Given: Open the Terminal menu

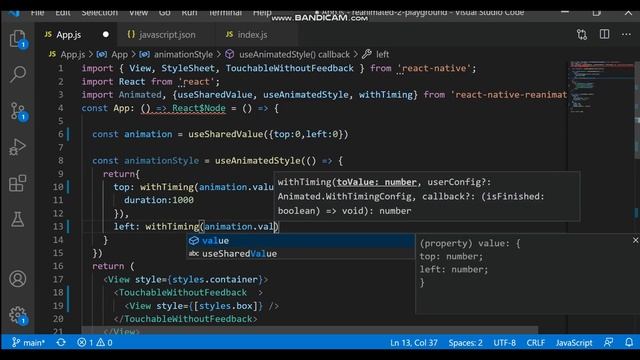Looking at the screenshot, I should [225, 12].
